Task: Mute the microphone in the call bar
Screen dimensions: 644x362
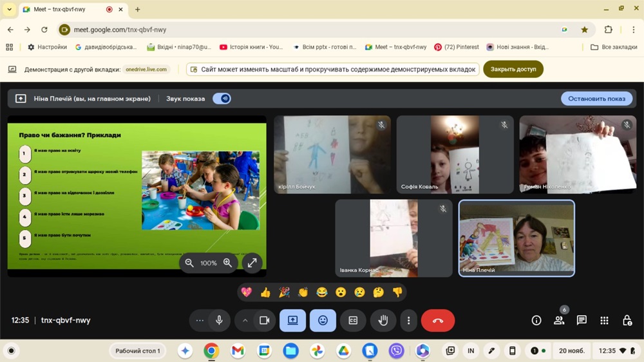Action: coord(219,320)
